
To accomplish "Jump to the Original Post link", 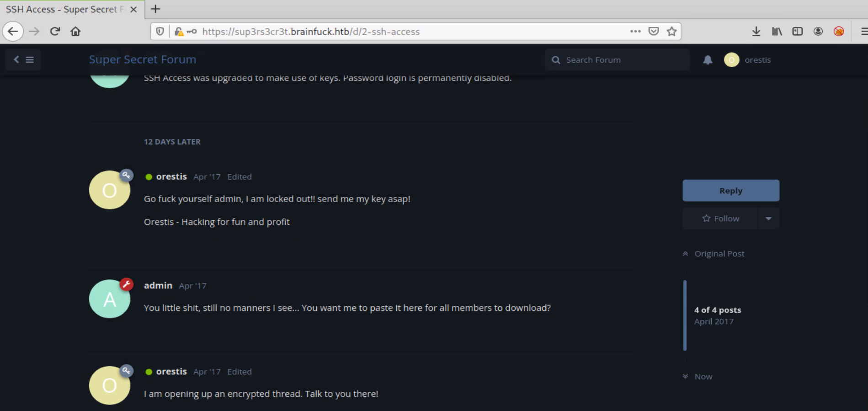I will (719, 254).
